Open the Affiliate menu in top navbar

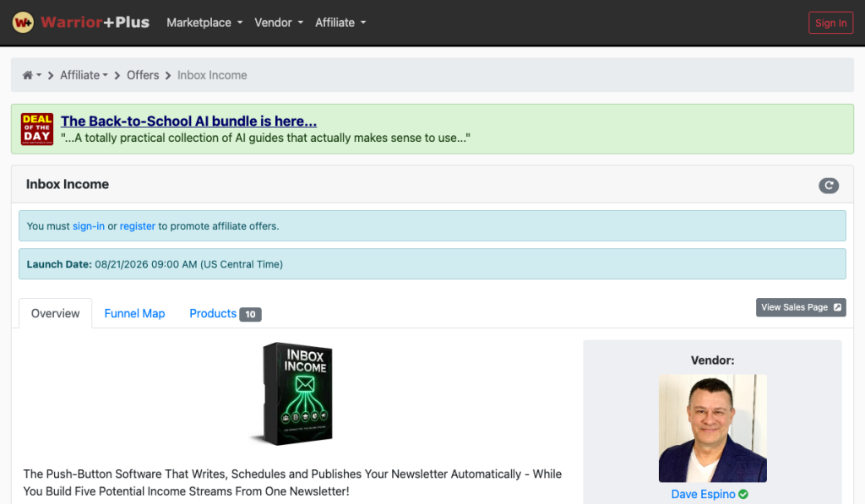tap(340, 23)
